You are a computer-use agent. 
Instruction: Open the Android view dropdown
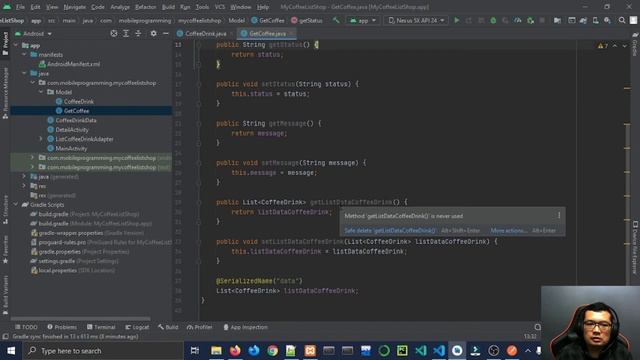point(33,33)
